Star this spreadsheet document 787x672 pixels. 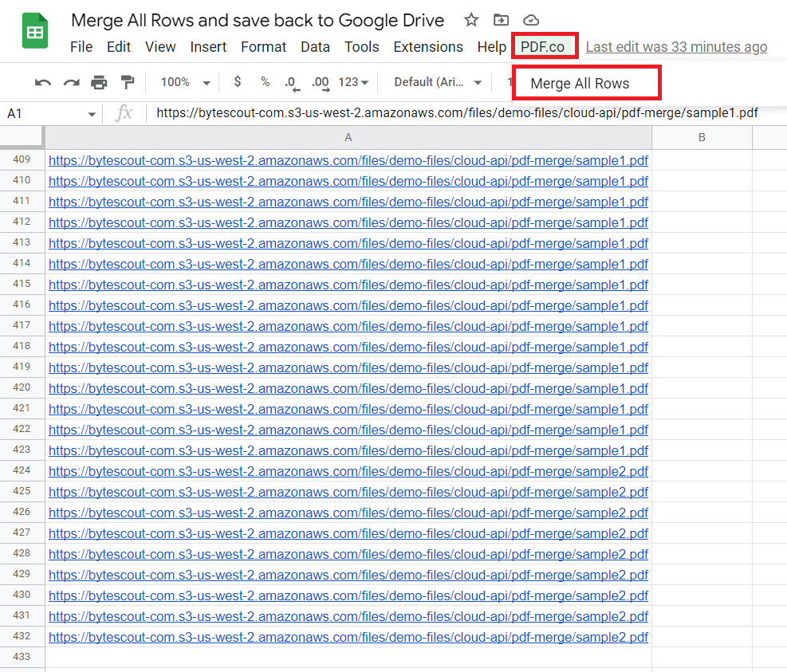click(471, 20)
